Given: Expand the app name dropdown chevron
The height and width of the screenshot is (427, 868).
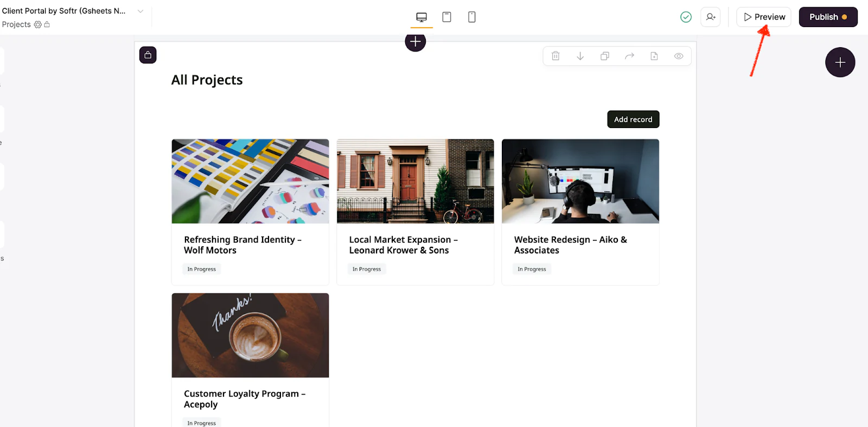Looking at the screenshot, I should (141, 11).
